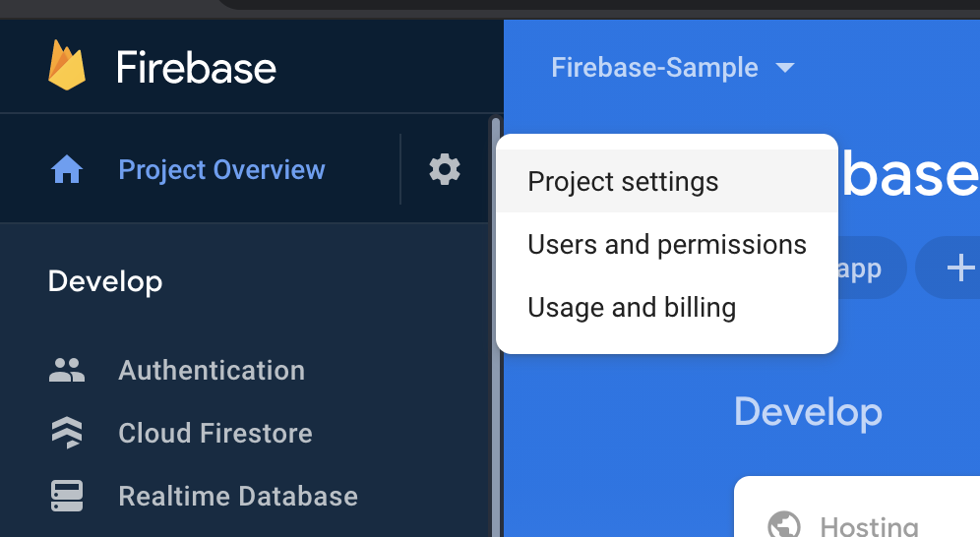Open Usage and billing menu entry
Screen dimensions: 980x537
(632, 308)
